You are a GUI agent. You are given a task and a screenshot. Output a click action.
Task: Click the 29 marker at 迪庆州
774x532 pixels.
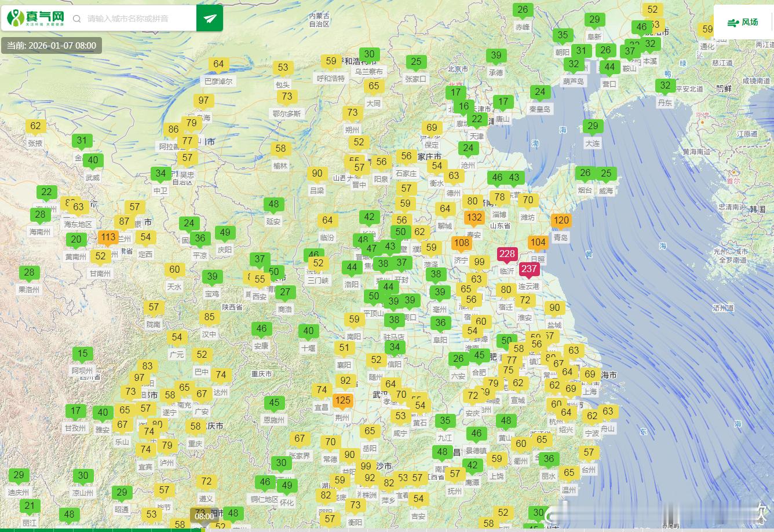19,476
